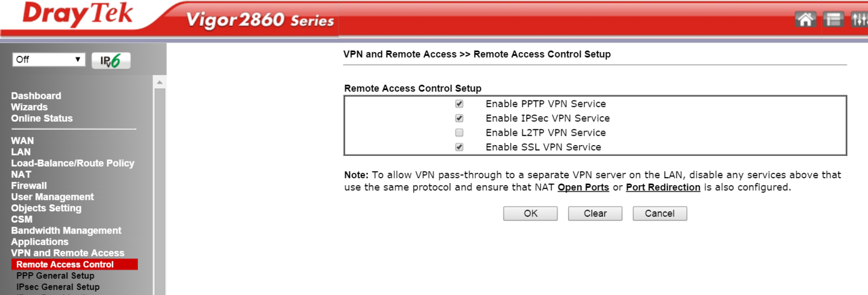The image size is (868, 295).
Task: Click the Clear button
Action: (595, 214)
